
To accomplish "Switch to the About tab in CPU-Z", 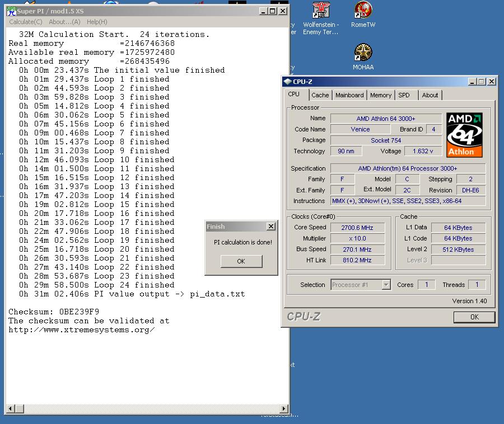I will click(430, 95).
